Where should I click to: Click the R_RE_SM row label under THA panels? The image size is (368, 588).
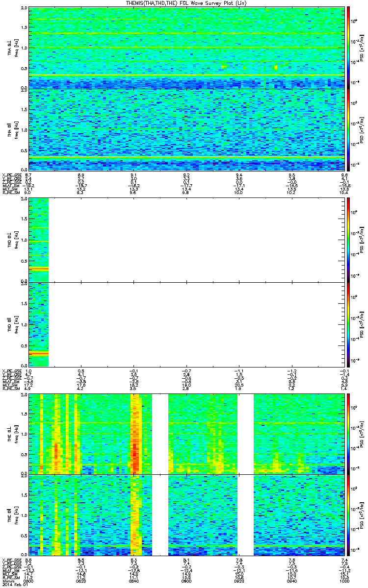[x=10, y=194]
